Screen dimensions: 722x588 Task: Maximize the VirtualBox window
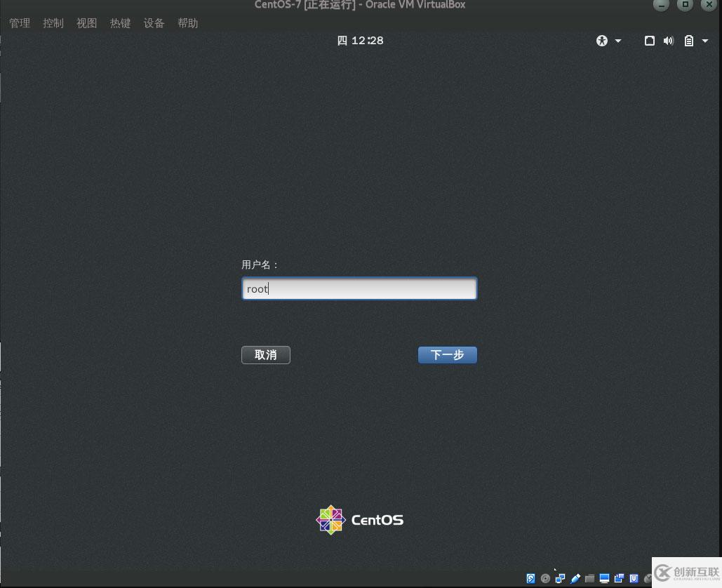685,5
